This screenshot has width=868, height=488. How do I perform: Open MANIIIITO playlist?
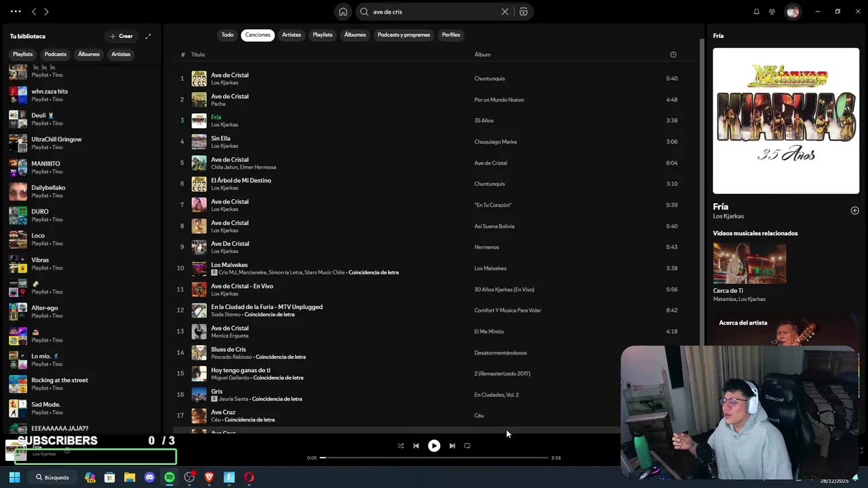(x=81, y=167)
